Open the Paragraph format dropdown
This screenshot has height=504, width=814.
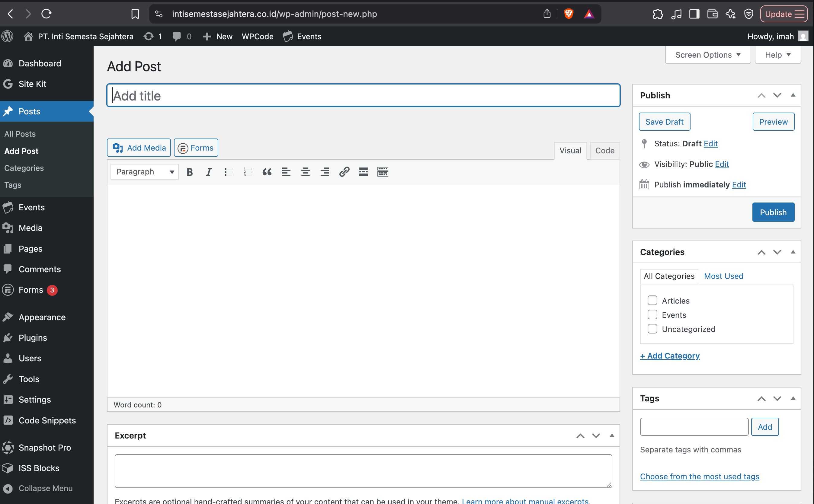144,172
